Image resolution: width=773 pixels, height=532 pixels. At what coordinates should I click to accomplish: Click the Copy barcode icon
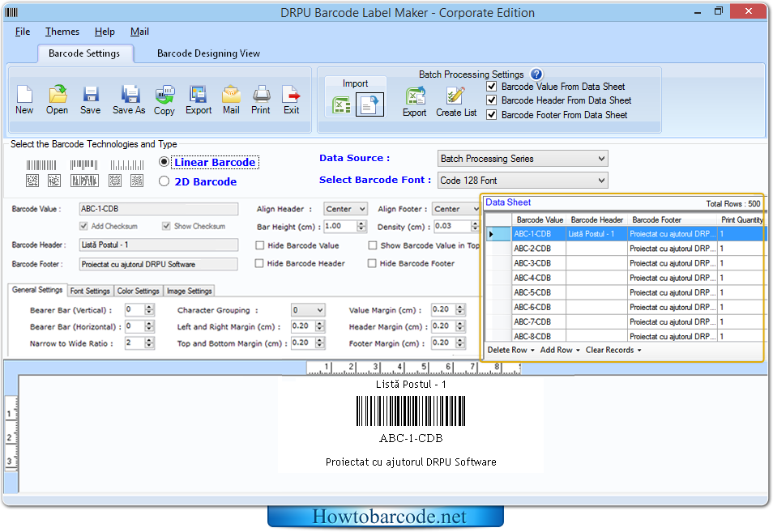click(164, 94)
